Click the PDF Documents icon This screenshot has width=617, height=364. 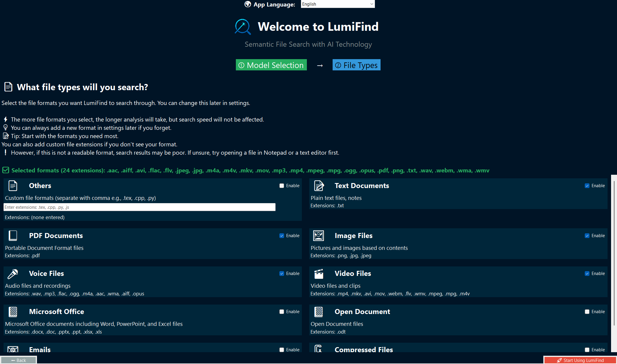[12, 236]
